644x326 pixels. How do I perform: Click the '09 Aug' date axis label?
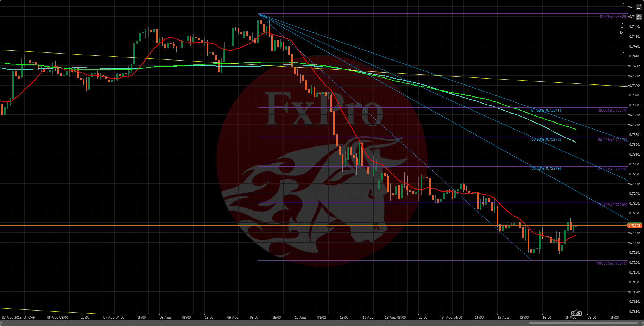coord(233,318)
